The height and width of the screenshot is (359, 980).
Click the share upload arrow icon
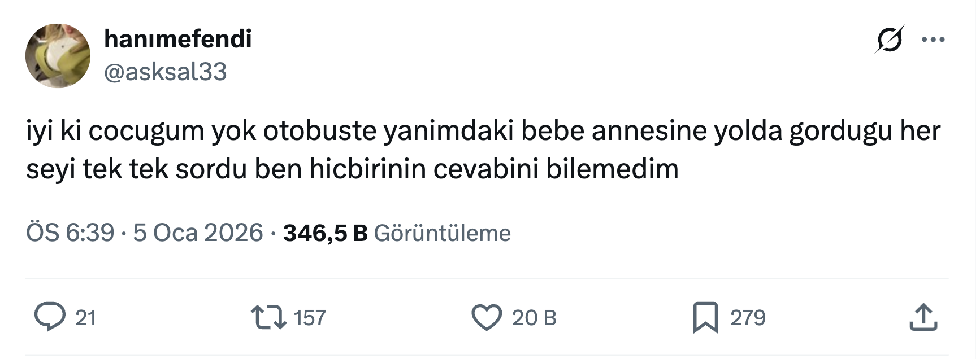923,317
